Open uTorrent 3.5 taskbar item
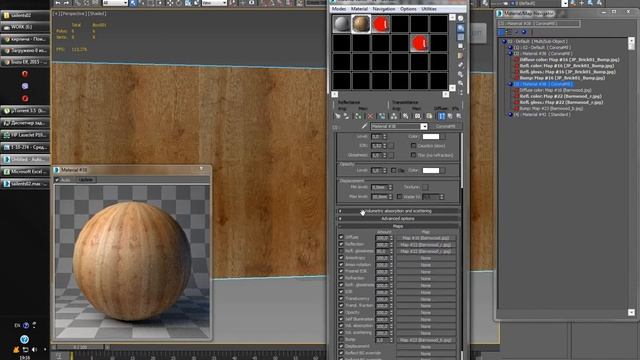The height and width of the screenshot is (360, 640). 25,111
